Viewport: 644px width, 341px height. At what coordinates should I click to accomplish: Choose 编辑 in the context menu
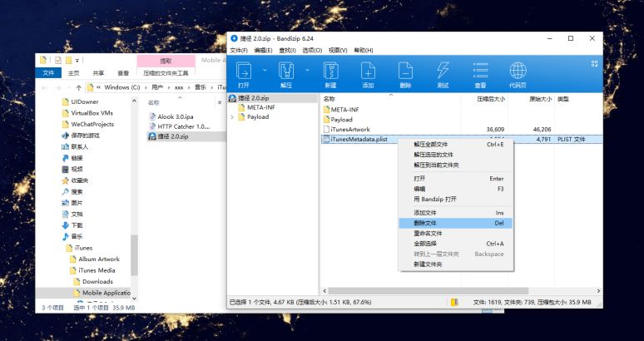pyautogui.click(x=455, y=189)
